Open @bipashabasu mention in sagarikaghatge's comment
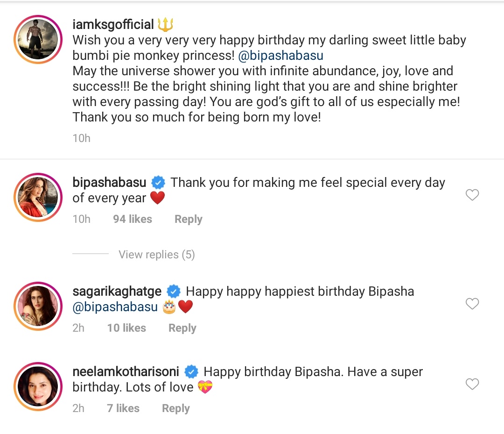Viewport: 504px width, 434px height. pos(115,307)
